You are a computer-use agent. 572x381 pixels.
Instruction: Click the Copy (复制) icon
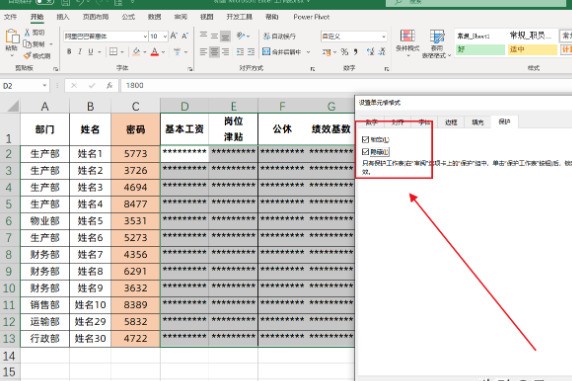click(27, 44)
